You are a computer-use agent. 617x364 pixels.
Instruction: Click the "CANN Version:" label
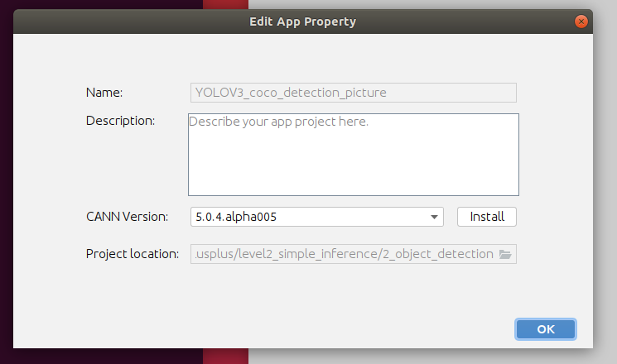point(127,217)
